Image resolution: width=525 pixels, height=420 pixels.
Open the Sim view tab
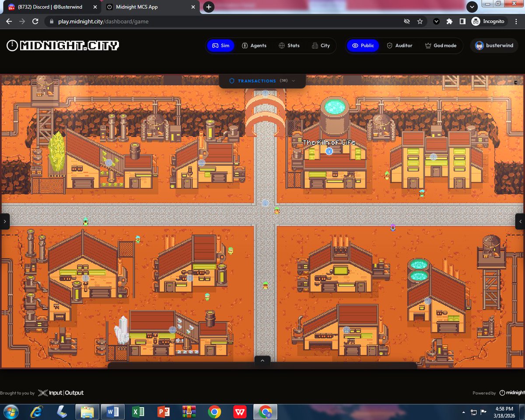pos(220,45)
